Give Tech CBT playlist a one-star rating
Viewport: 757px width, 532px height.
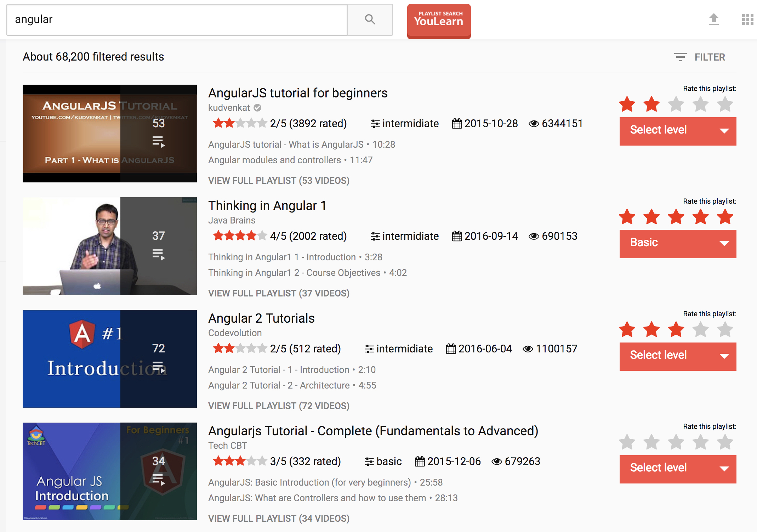627,442
